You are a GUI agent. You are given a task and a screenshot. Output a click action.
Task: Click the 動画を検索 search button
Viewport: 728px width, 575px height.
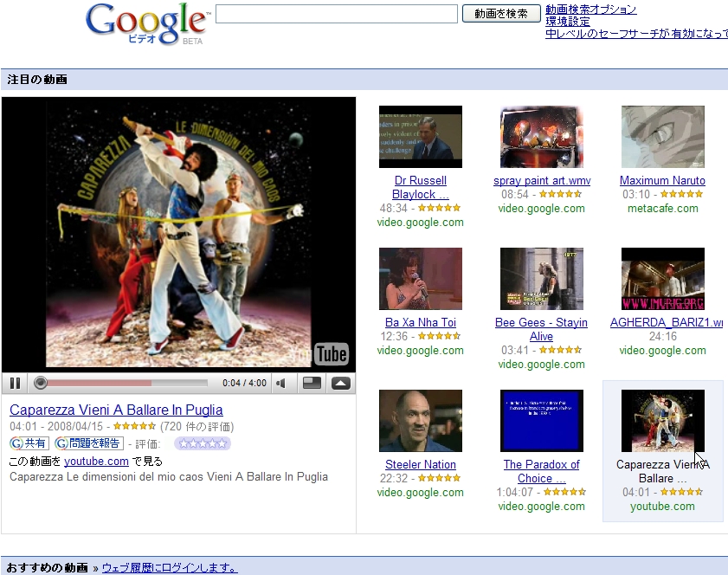pos(501,14)
